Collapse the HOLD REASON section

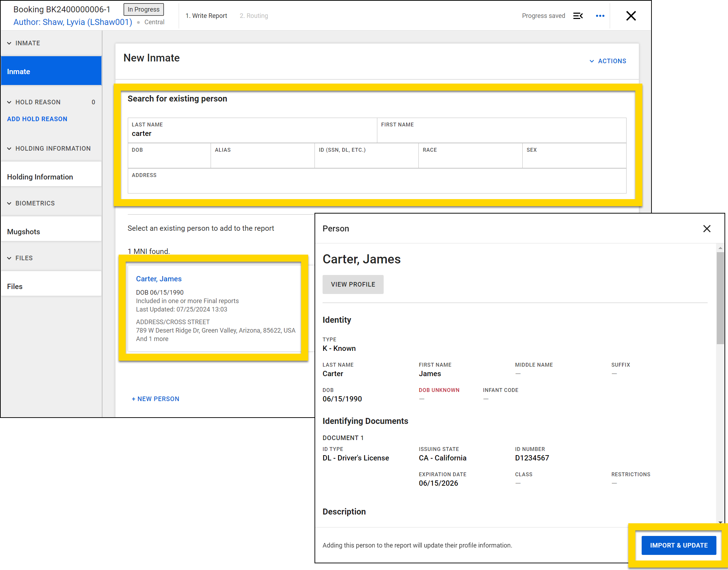tap(9, 102)
